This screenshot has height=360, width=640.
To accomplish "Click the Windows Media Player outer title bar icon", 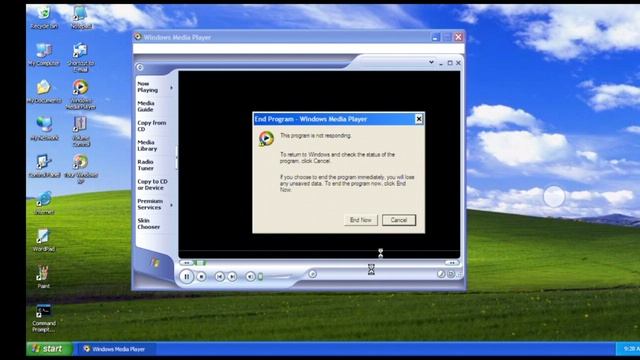I will pos(138,37).
